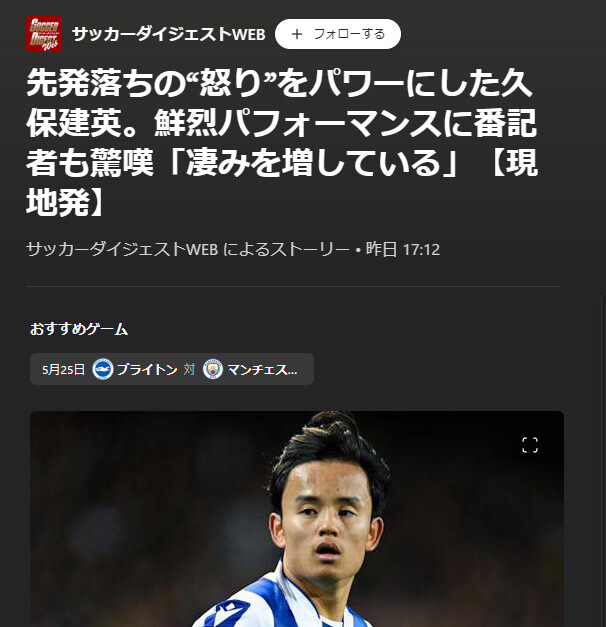Click the 5月25日 match date
606x627 pixels.
(x=63, y=369)
